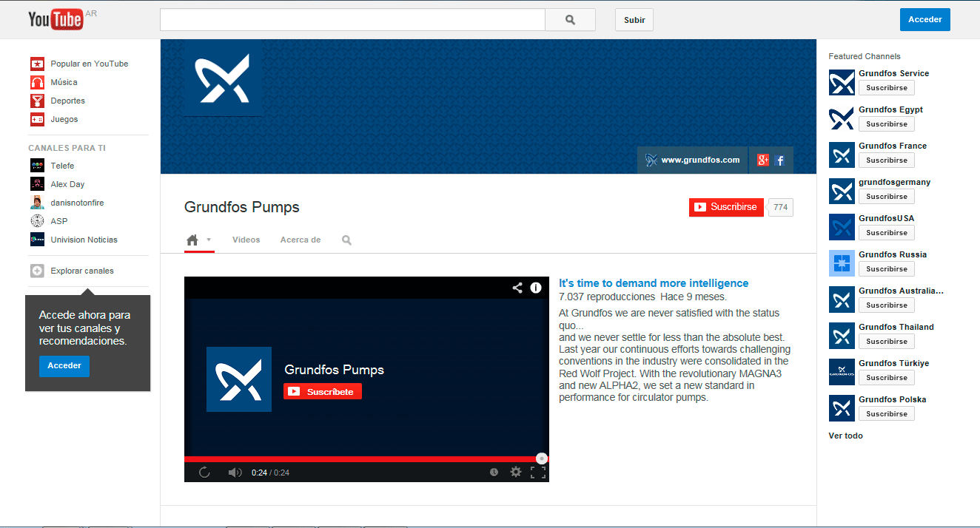Focus the YouTube search input field
The height and width of the screenshot is (528, 980).
[x=352, y=20]
